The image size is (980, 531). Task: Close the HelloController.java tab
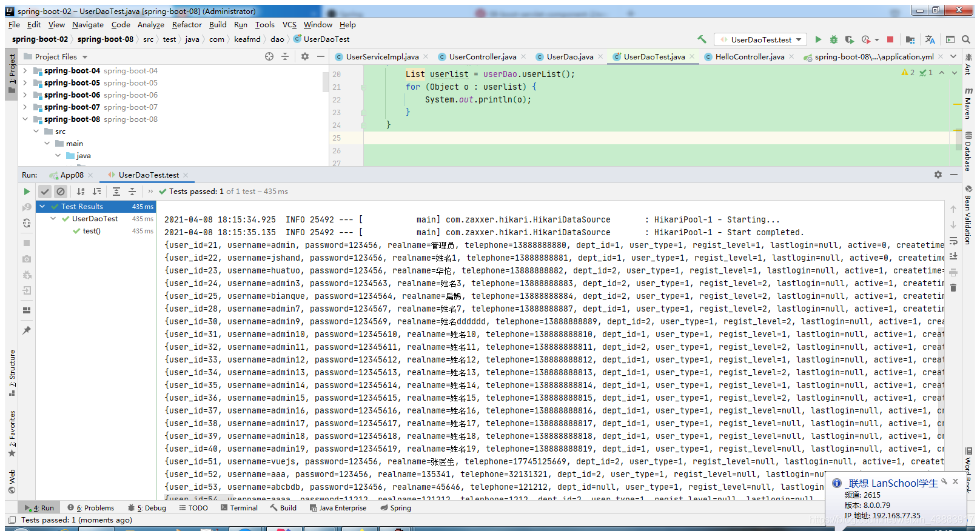pyautogui.click(x=791, y=56)
